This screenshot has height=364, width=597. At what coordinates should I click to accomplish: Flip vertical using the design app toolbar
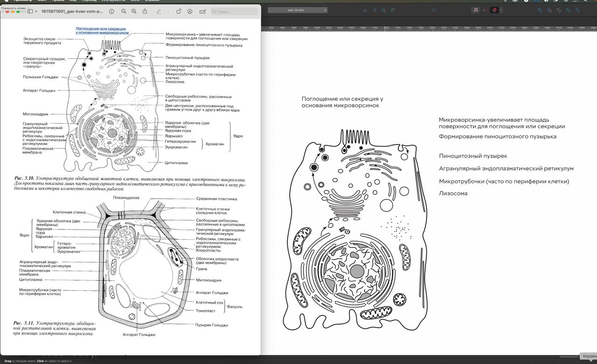tap(375, 10)
